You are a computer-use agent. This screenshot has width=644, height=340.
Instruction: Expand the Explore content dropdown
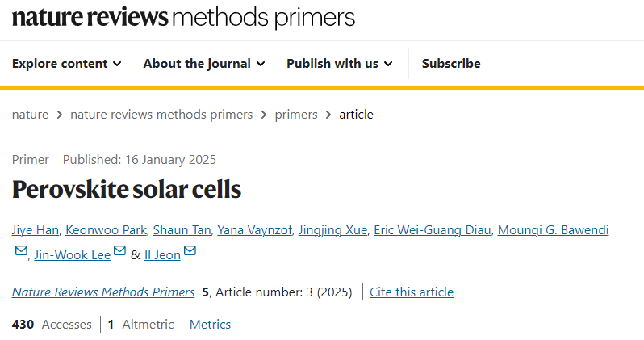click(66, 64)
